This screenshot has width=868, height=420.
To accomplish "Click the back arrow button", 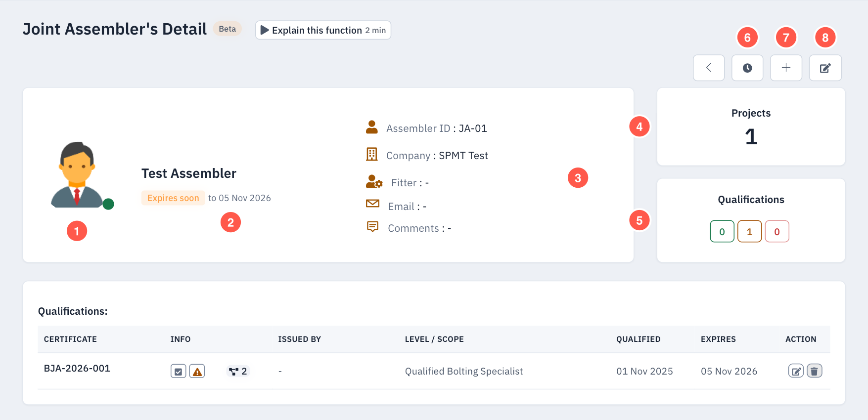I will click(709, 68).
